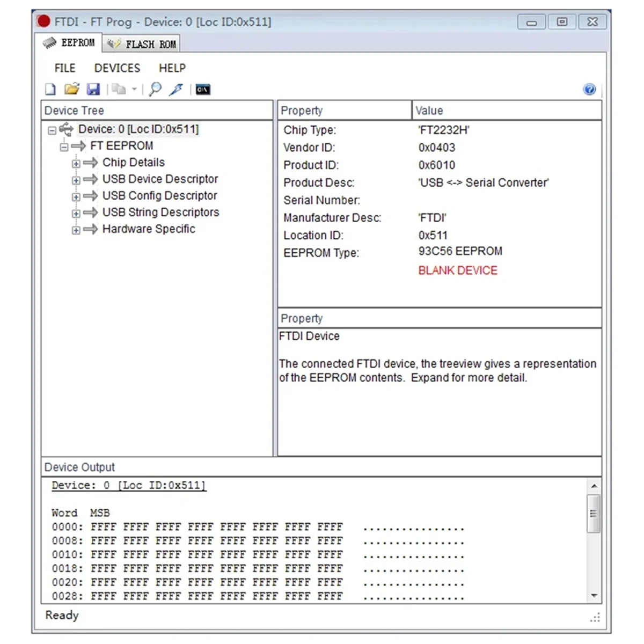Click the arrow icon beside Chip Details
This screenshot has height=644, width=644.
pyautogui.click(x=91, y=163)
